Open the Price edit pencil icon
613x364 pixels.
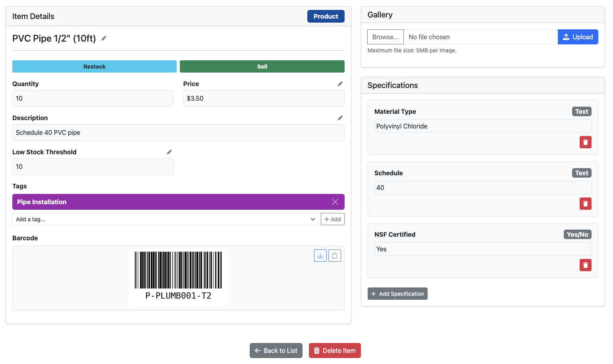coord(340,84)
